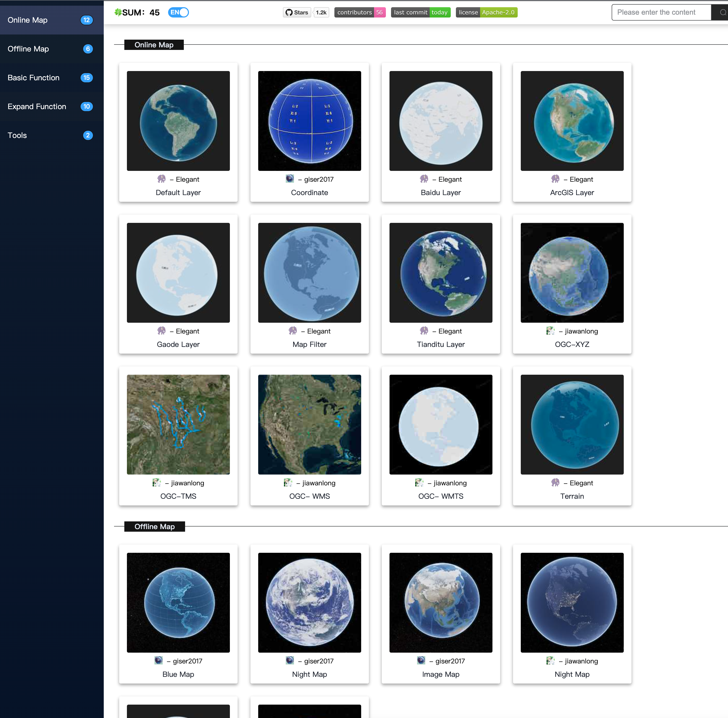This screenshot has width=728, height=718.
Task: Open the Default Layer thumbnail
Action: tap(178, 121)
